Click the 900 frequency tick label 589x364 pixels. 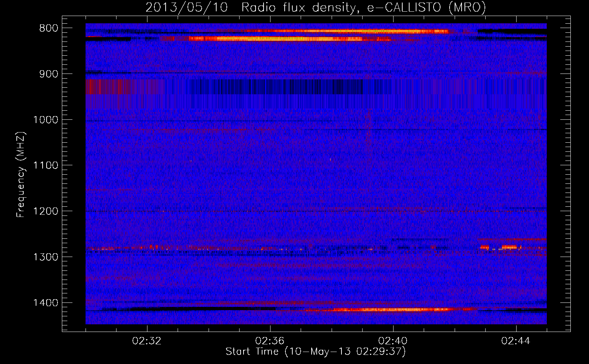(48, 74)
